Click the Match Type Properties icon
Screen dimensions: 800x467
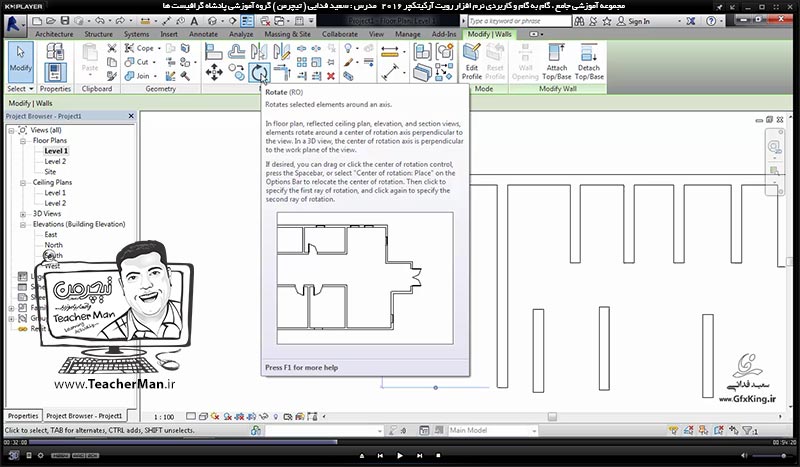tap(112, 76)
